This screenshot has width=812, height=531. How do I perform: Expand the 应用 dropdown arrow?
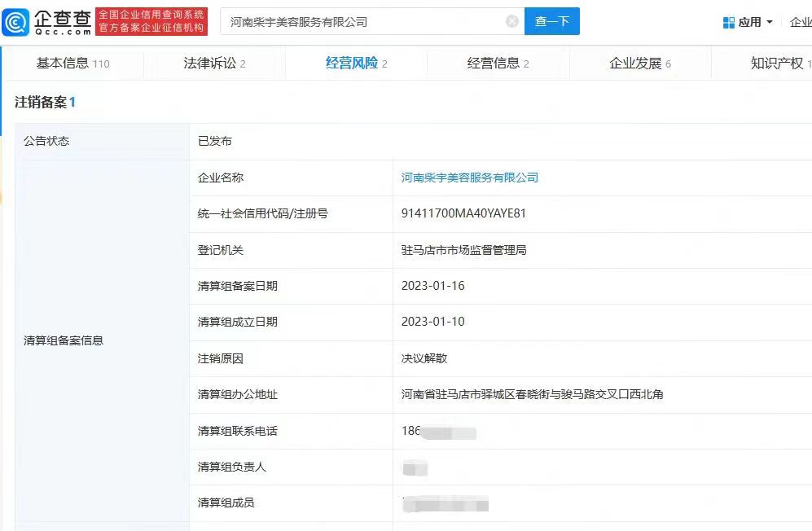pos(769,22)
